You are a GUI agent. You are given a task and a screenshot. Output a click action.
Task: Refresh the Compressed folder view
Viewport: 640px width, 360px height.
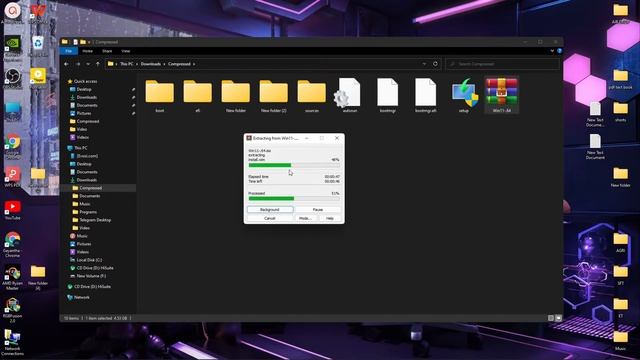[435, 64]
